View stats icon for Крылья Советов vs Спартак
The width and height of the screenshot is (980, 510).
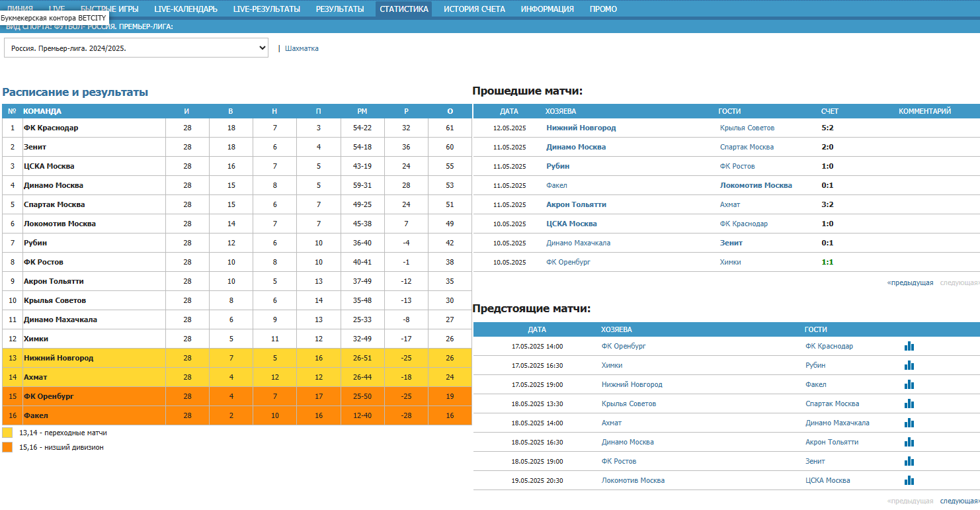point(909,404)
